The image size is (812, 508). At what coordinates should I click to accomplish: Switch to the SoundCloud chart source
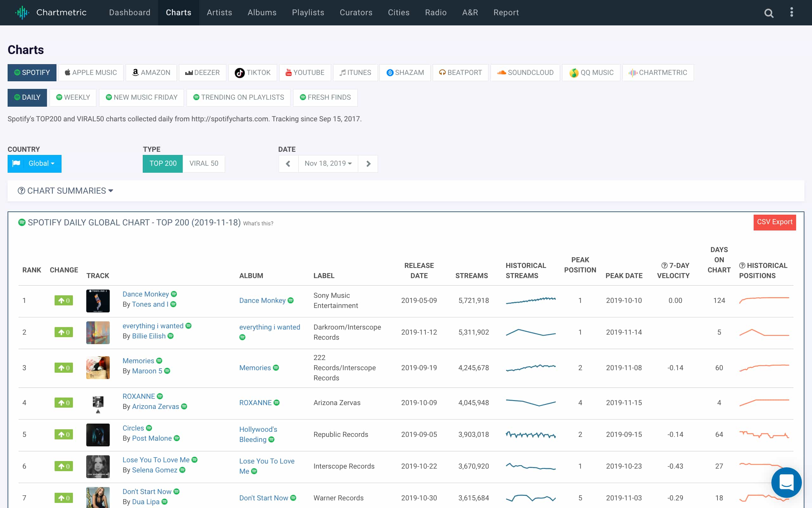[x=525, y=73]
